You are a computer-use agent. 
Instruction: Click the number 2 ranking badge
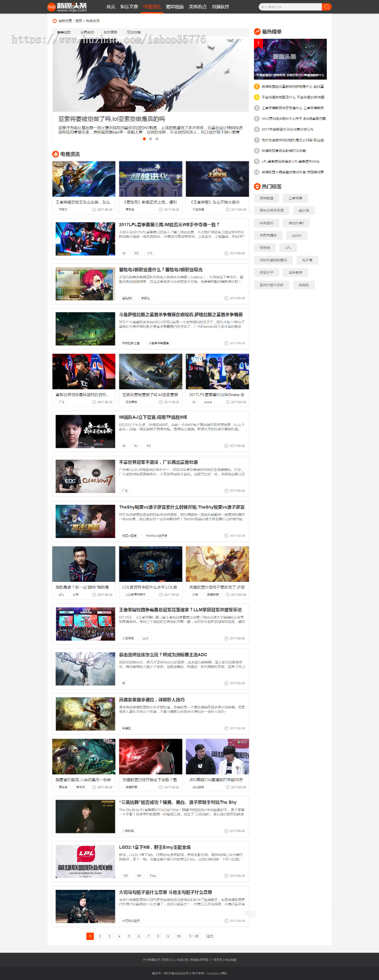tap(256, 86)
